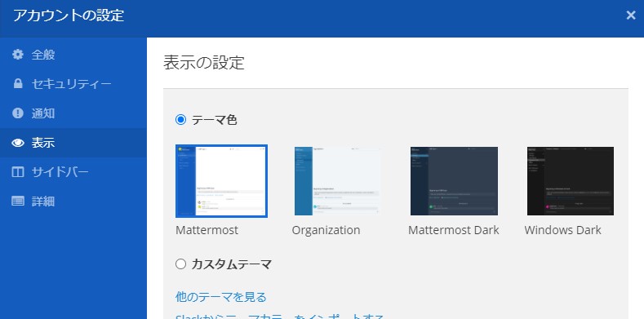Image resolution: width=644 pixels, height=319 pixels.
Task: Click the gear icon beside 全般
Action: 18,55
